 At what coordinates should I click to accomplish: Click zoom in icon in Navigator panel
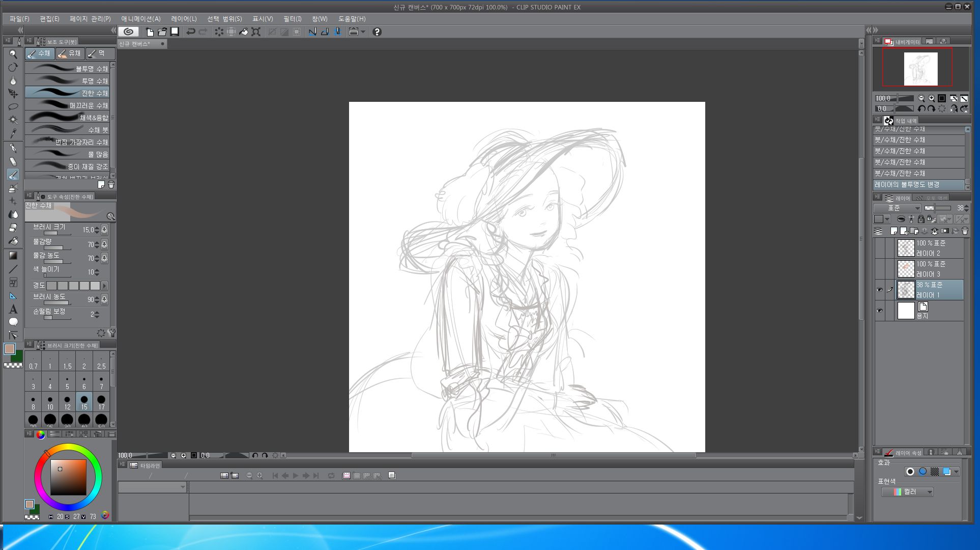coord(932,98)
